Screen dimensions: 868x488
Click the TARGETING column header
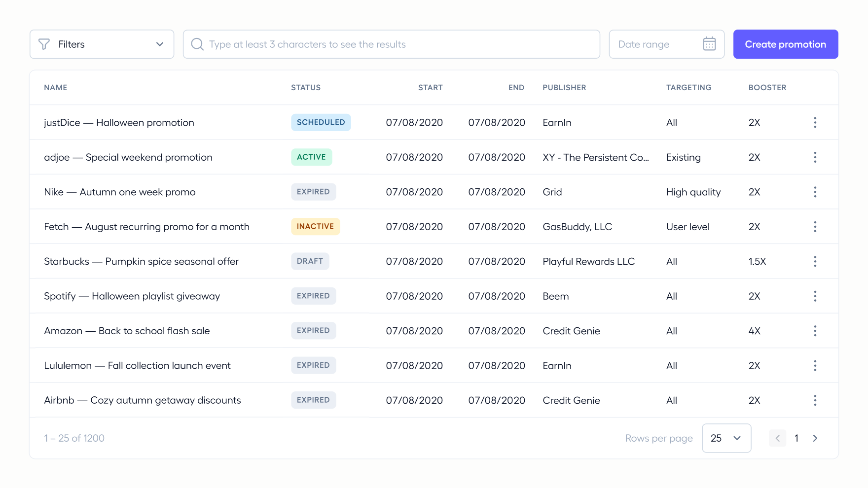689,88
